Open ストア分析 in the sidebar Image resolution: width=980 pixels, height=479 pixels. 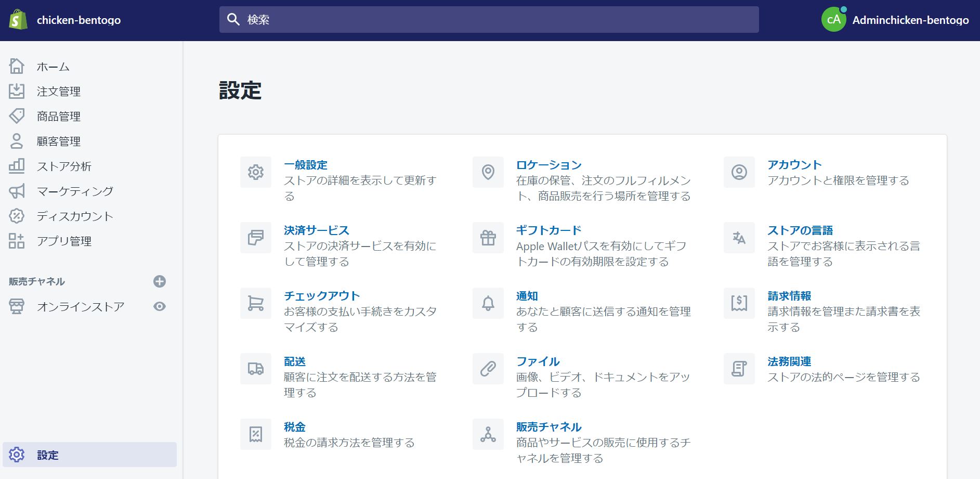64,166
